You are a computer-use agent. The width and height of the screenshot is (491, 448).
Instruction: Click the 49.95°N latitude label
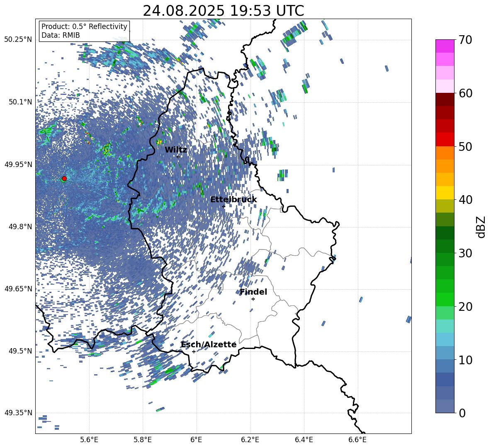18,165
